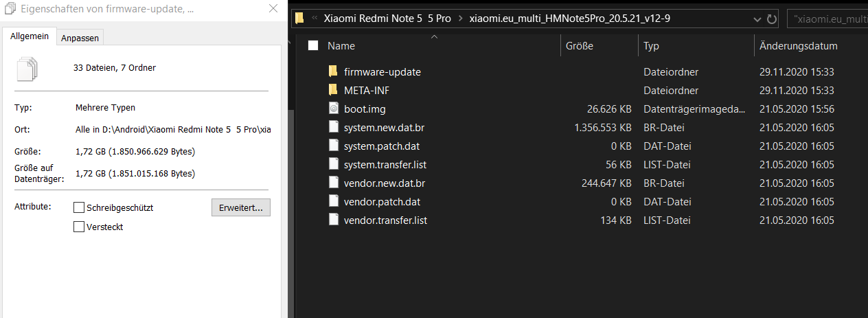Viewport: 868px width, 318px height.
Task: Click the search field in Explorer
Action: pyautogui.click(x=827, y=19)
